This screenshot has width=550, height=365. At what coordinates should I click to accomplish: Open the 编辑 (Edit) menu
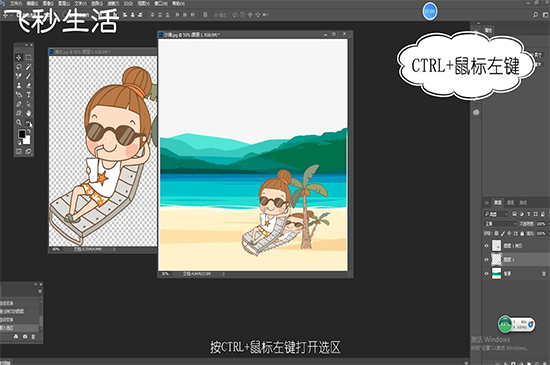click(32, 4)
